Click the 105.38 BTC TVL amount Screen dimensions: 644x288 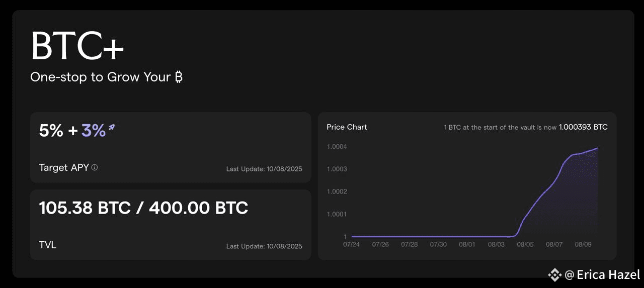tap(85, 208)
